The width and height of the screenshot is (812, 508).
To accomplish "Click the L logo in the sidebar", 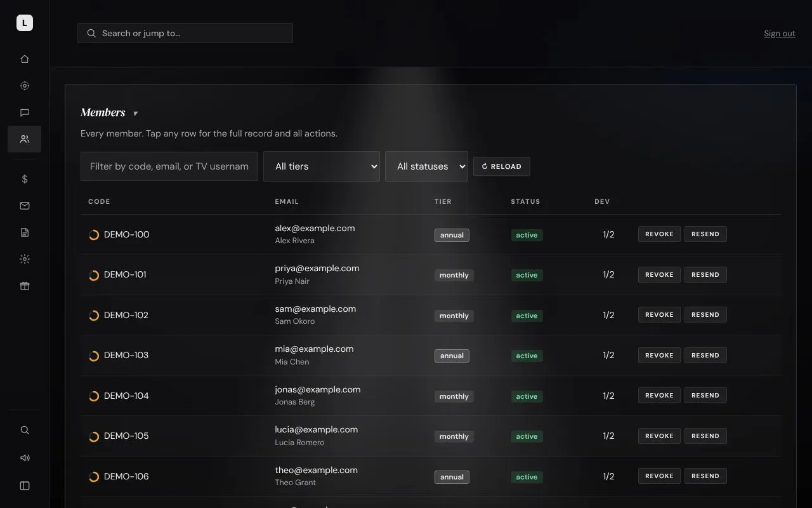I will pyautogui.click(x=24, y=23).
